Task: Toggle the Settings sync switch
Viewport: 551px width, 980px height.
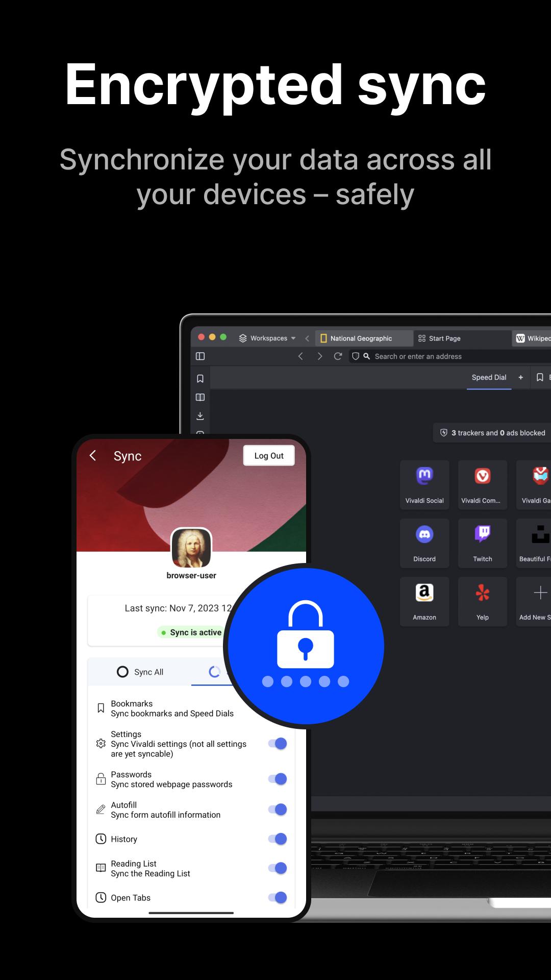Action: (x=278, y=744)
